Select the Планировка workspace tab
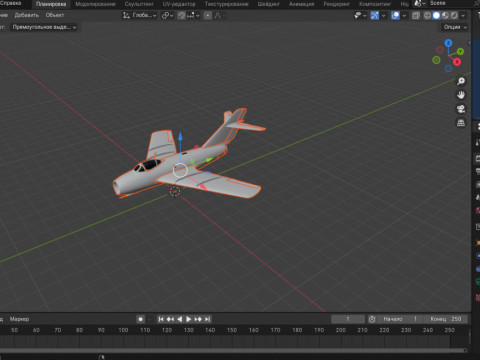Screen dimensions: 480x360 coord(51,4)
